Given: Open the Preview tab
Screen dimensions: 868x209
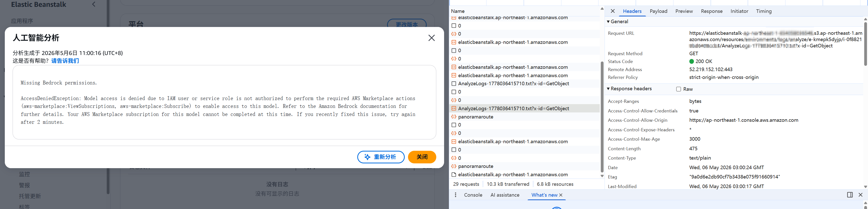Looking at the screenshot, I should pyautogui.click(x=684, y=11).
